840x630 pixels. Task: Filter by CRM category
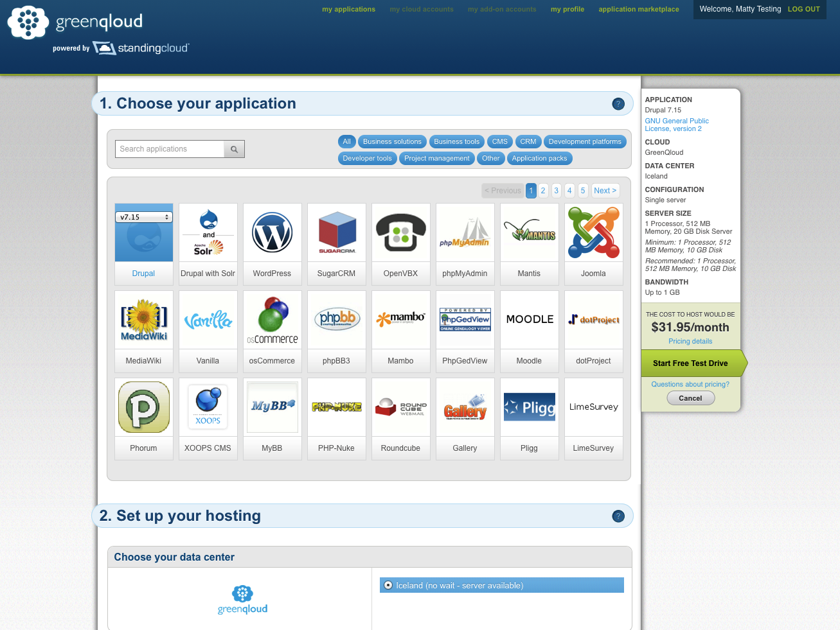click(x=528, y=142)
